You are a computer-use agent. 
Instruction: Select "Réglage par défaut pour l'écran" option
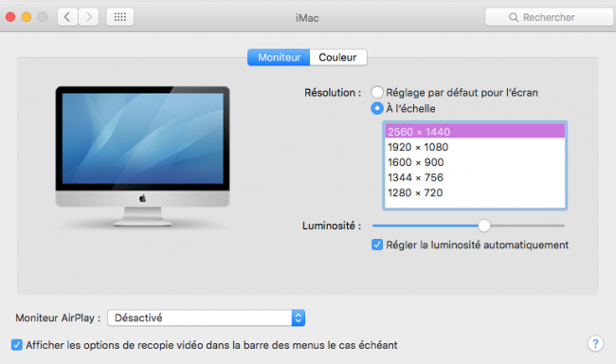click(377, 92)
